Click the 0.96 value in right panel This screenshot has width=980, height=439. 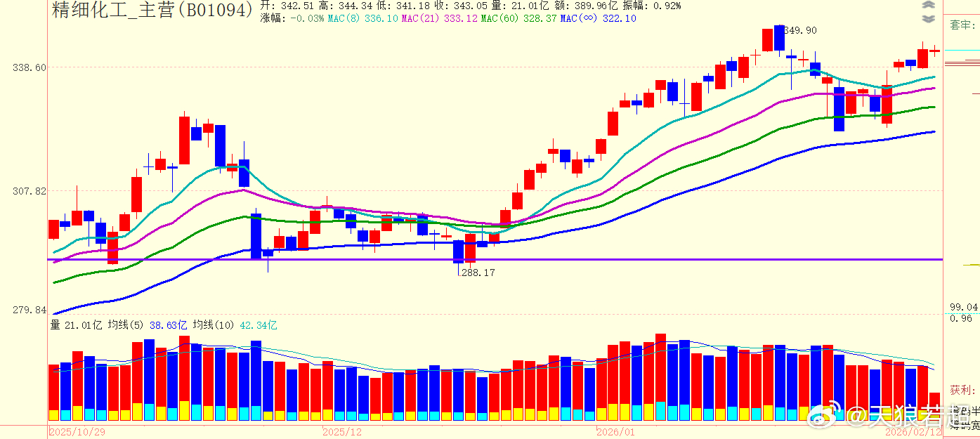click(961, 318)
